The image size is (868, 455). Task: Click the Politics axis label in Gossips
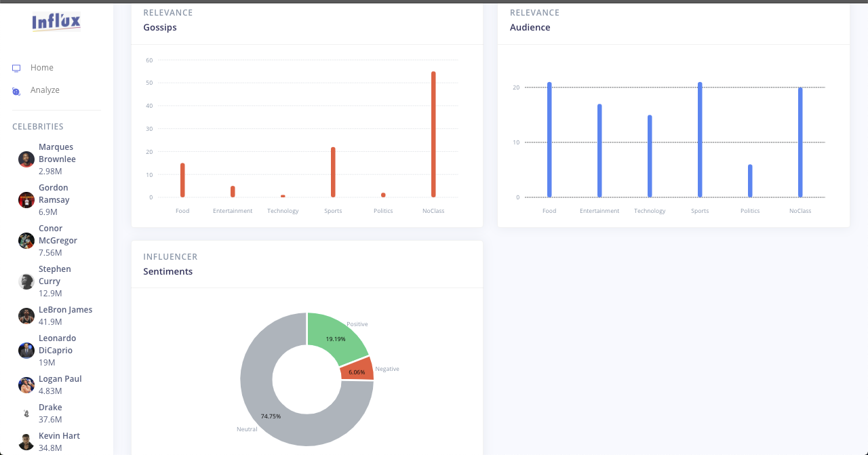coord(383,211)
